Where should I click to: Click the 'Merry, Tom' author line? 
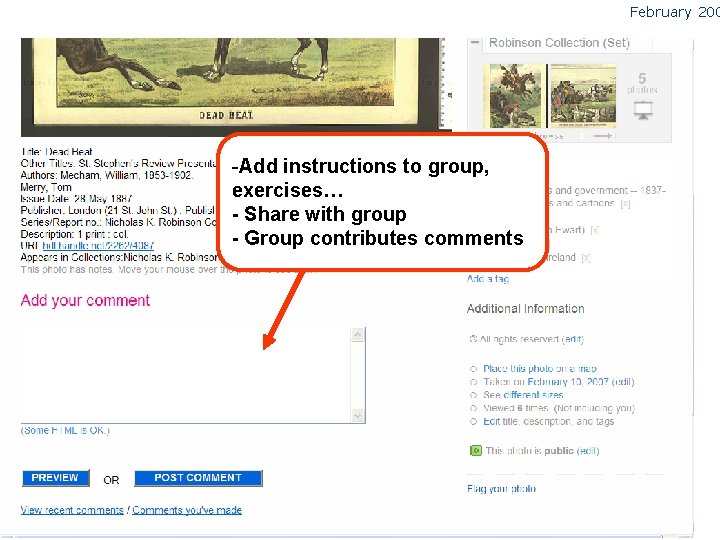(46, 187)
